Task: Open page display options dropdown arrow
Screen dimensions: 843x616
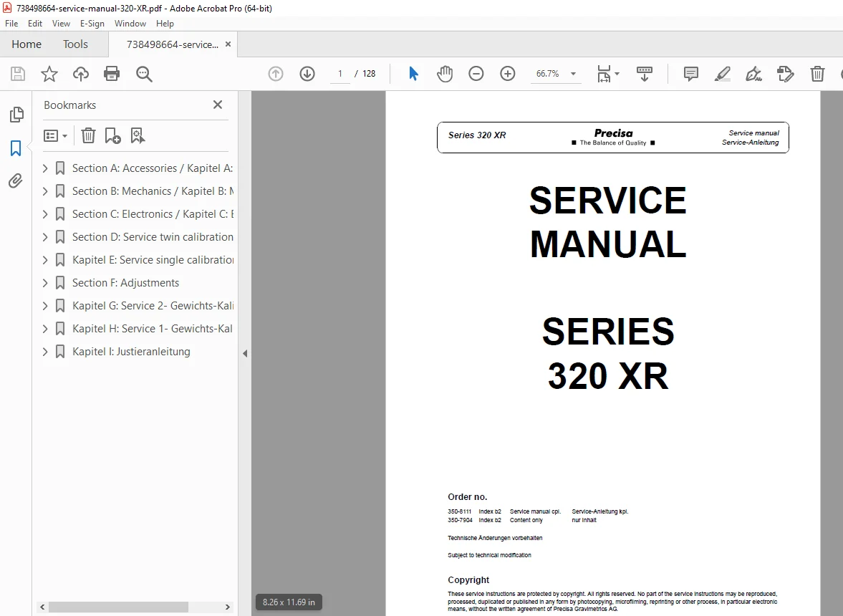Action: tap(617, 74)
